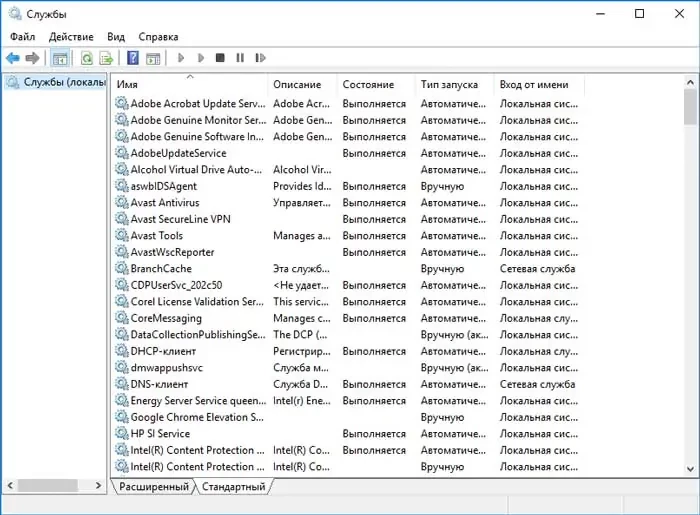Open the Действие menu
Viewport: 700px width, 515px height.
71,37
